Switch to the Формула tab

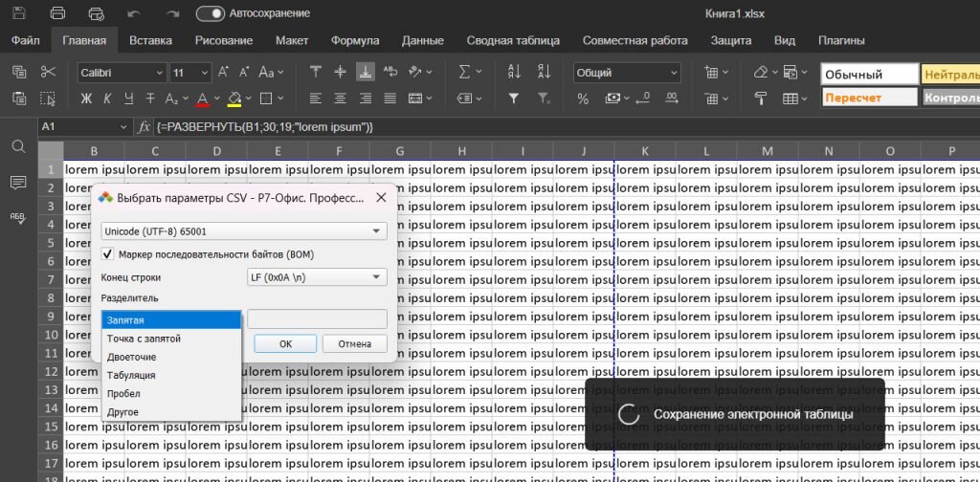[355, 40]
